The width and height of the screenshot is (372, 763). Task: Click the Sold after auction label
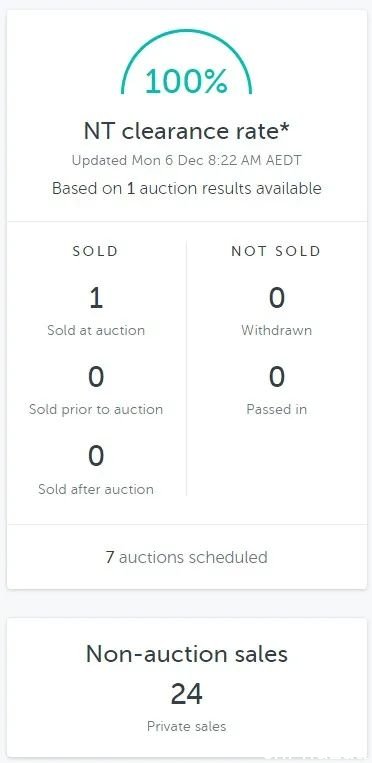point(96,489)
